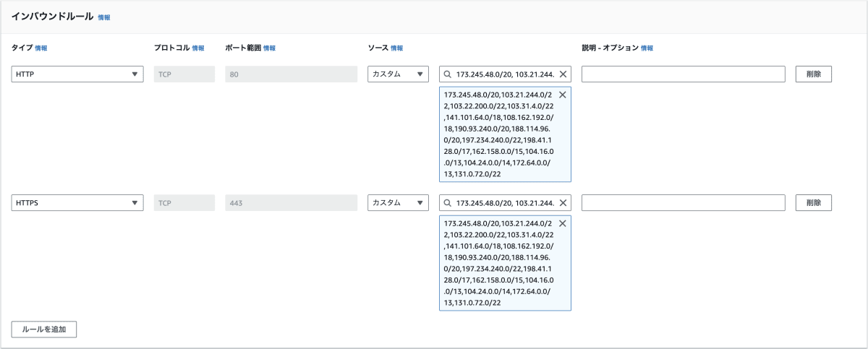Open 情報 link next to タイプ

pos(41,48)
